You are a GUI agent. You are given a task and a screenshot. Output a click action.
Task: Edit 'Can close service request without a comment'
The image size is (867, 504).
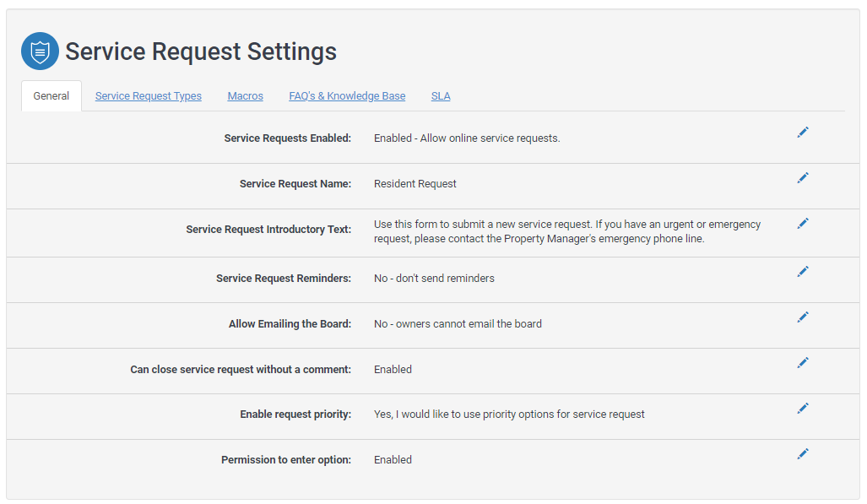802,363
